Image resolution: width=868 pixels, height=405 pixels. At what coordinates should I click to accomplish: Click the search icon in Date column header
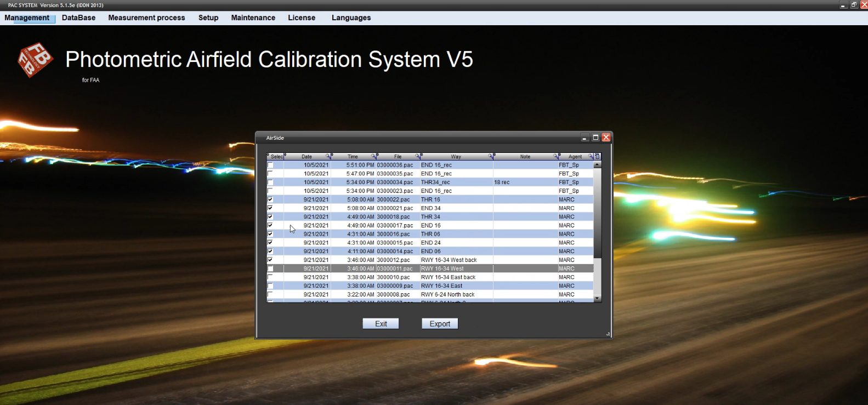(328, 157)
